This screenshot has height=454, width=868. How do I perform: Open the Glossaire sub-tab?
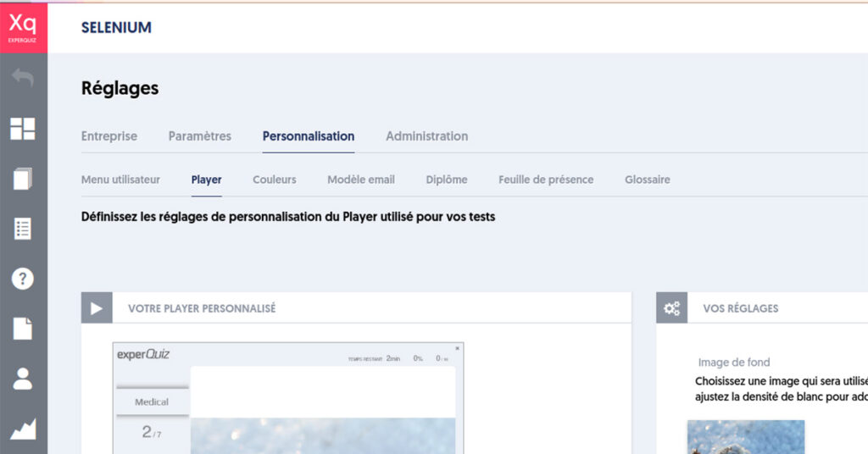[648, 180]
